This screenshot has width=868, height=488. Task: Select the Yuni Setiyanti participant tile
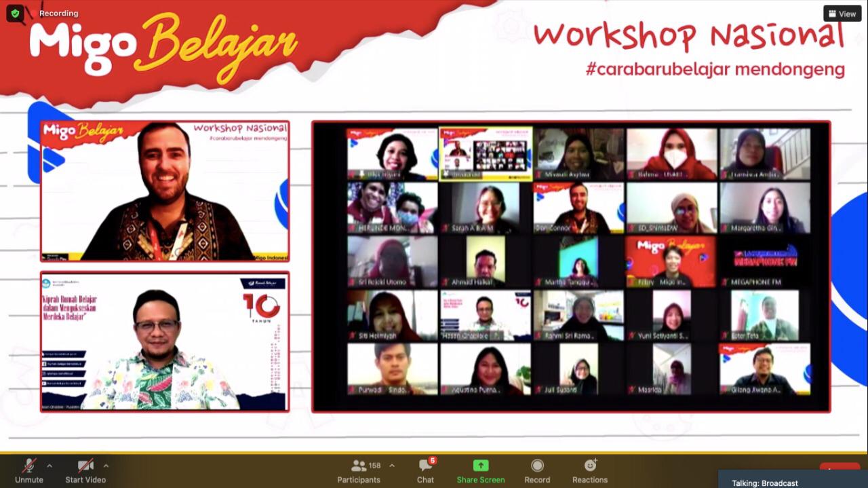[672, 316]
